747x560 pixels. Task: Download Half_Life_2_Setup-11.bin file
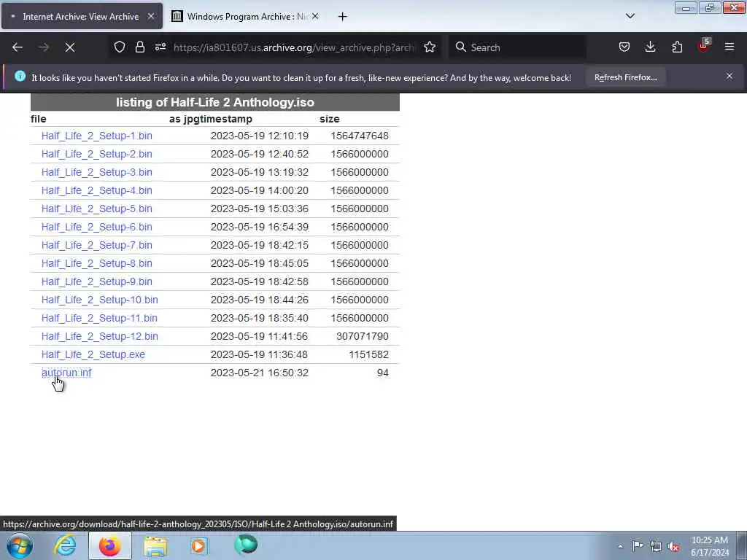click(99, 318)
